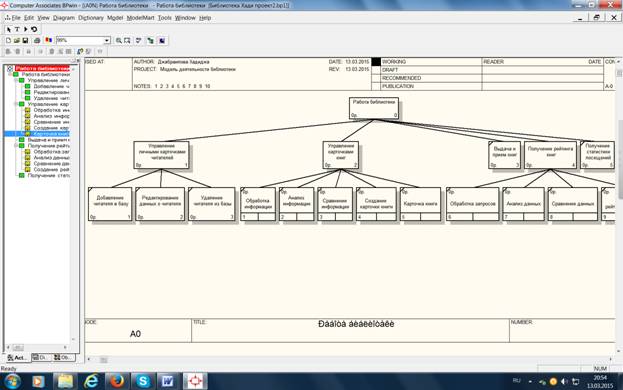
Task: Click the Model Explorer tree icon
Action: [x=150, y=41]
